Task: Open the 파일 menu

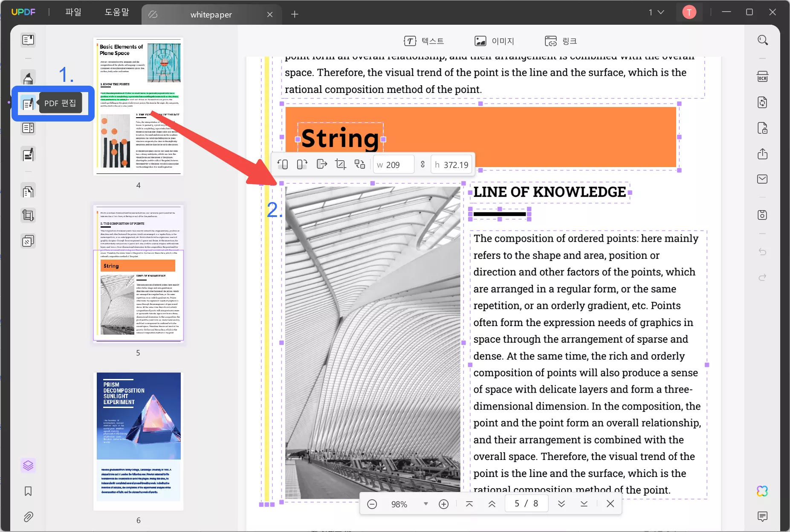Action: tap(73, 12)
